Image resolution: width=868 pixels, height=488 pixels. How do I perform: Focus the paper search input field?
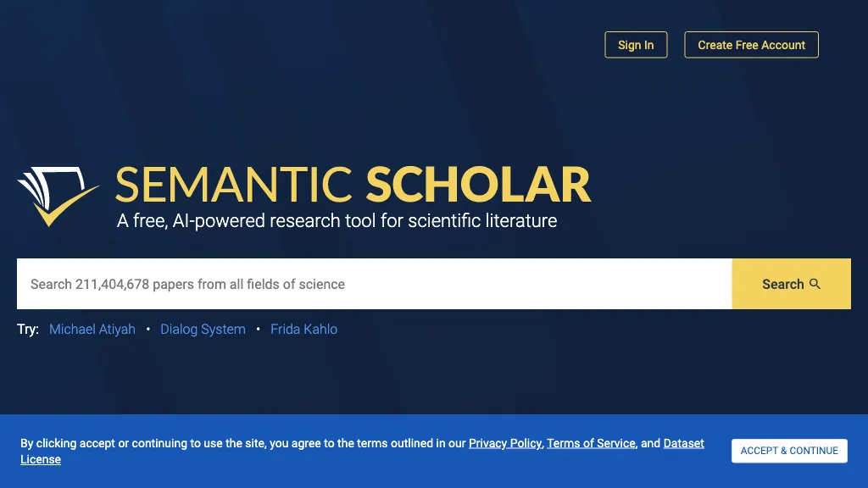374,284
